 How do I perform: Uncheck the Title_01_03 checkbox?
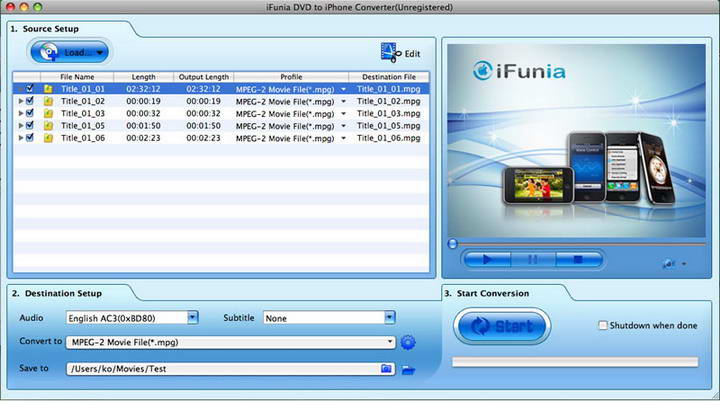tap(30, 113)
